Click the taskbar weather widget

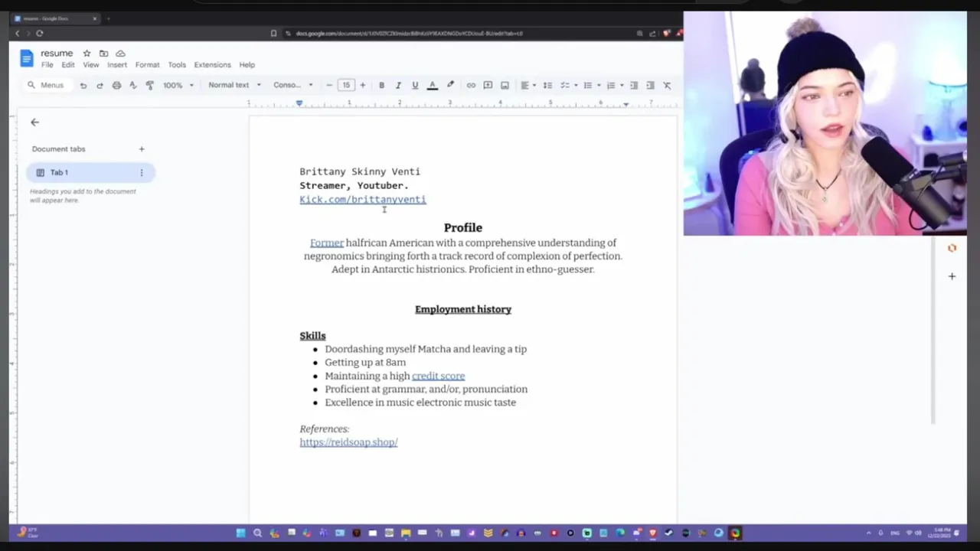27,533
